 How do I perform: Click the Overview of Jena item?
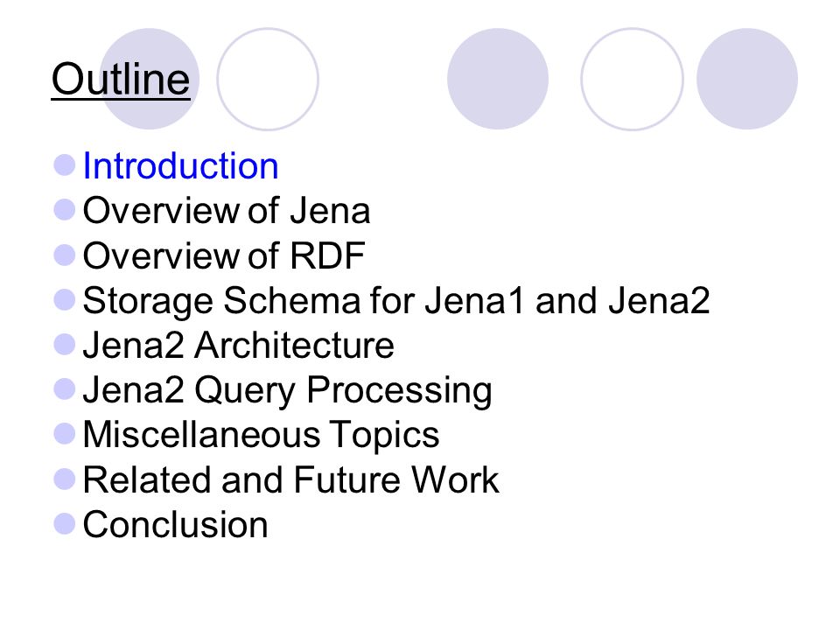click(226, 210)
